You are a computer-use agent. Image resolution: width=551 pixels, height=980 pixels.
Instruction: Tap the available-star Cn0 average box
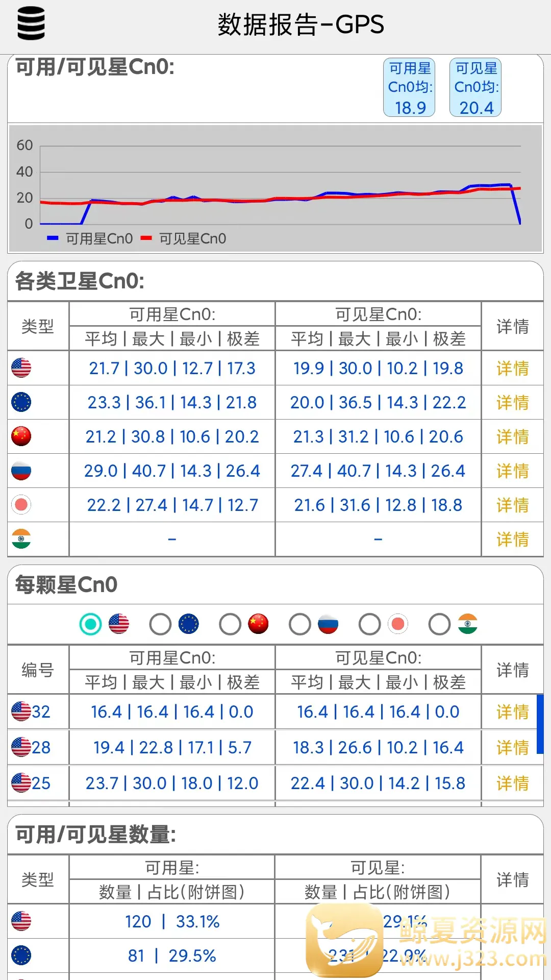coord(409,87)
